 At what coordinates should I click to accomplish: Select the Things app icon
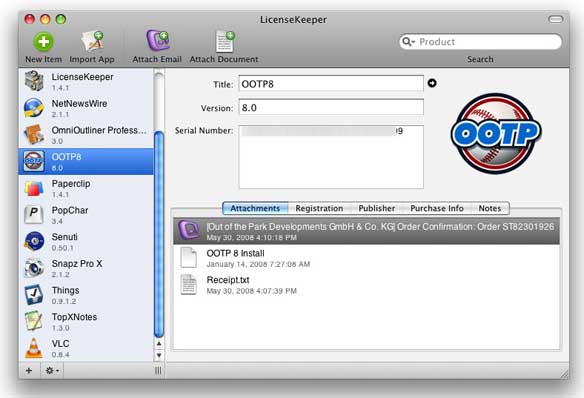point(34,294)
